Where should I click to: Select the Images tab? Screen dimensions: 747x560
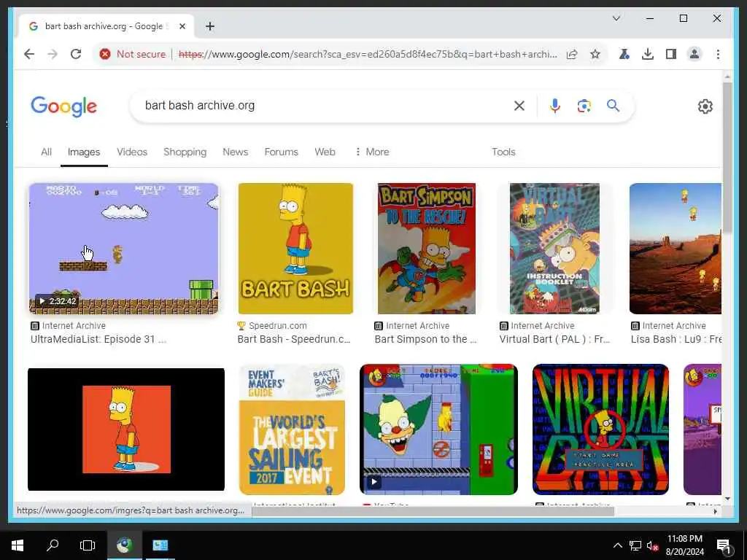pyautogui.click(x=84, y=152)
